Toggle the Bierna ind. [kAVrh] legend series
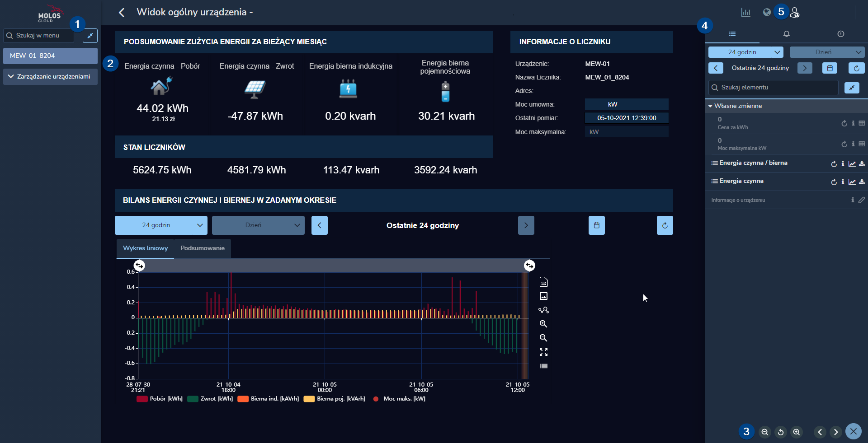 pos(268,399)
